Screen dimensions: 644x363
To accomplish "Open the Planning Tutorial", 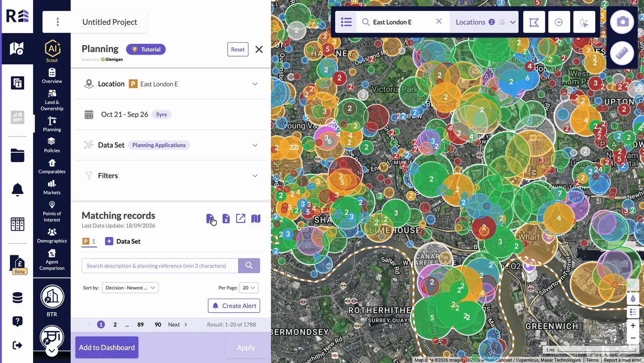I will (146, 49).
